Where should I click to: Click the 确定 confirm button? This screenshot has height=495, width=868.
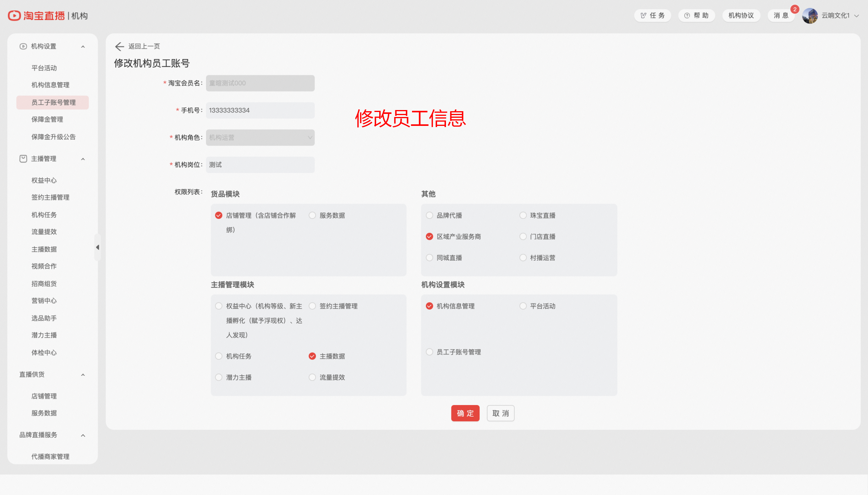[465, 413]
